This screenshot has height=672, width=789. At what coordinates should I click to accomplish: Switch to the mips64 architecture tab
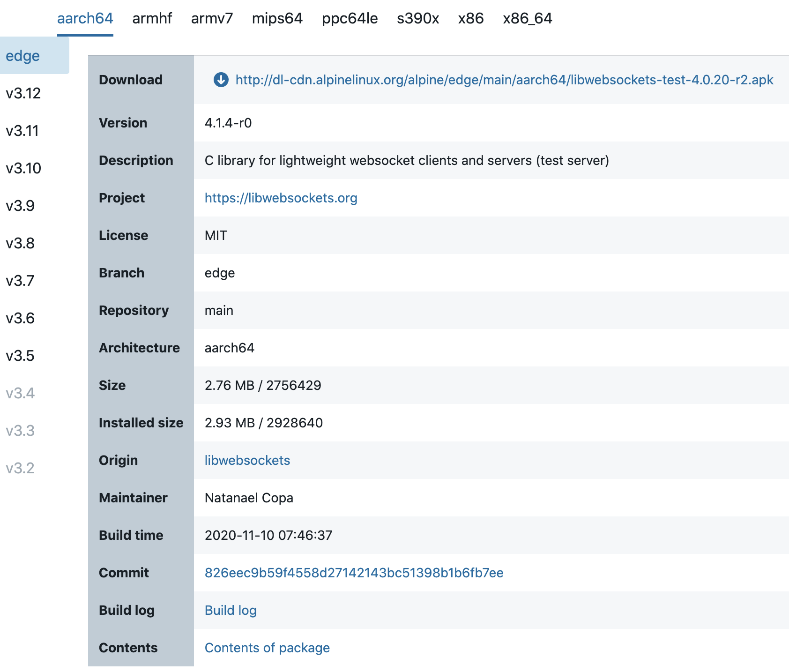[x=277, y=18]
